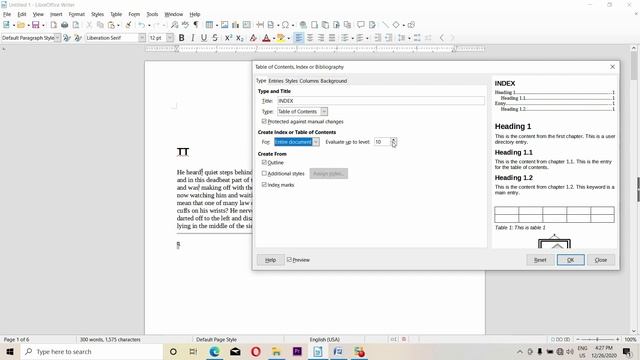Open the Save dropdown arrow

click(x=43, y=26)
